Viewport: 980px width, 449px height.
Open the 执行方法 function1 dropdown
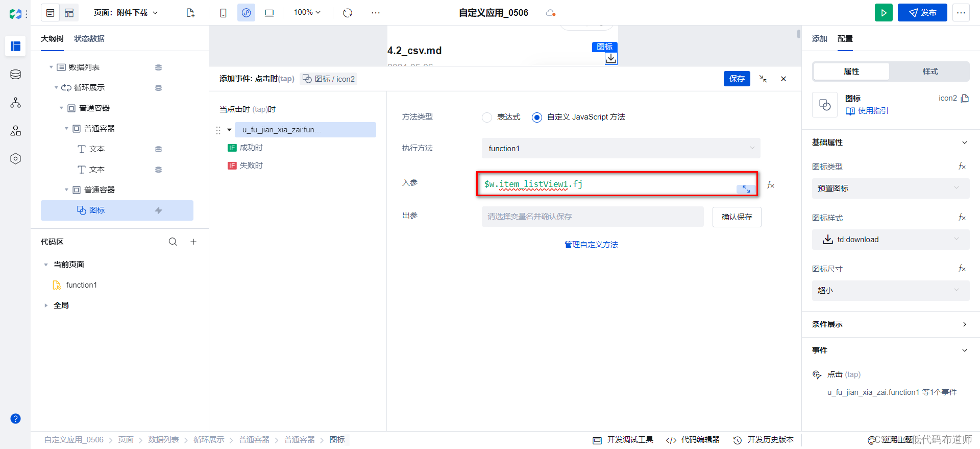pyautogui.click(x=621, y=148)
